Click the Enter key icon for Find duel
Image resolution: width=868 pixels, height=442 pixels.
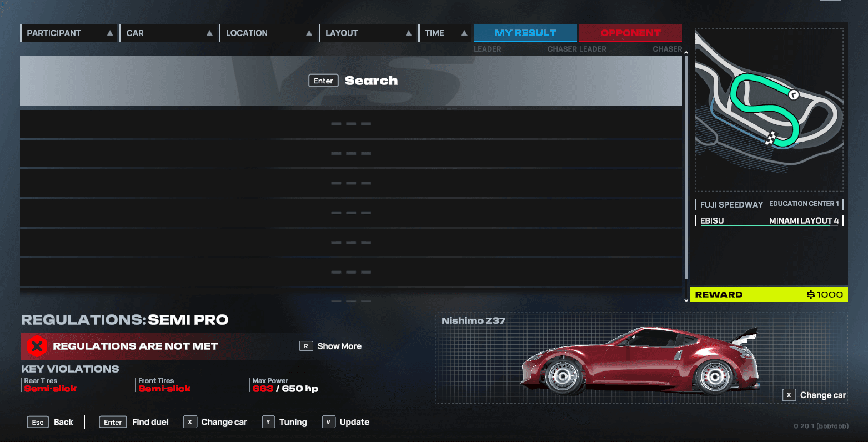[x=113, y=422]
